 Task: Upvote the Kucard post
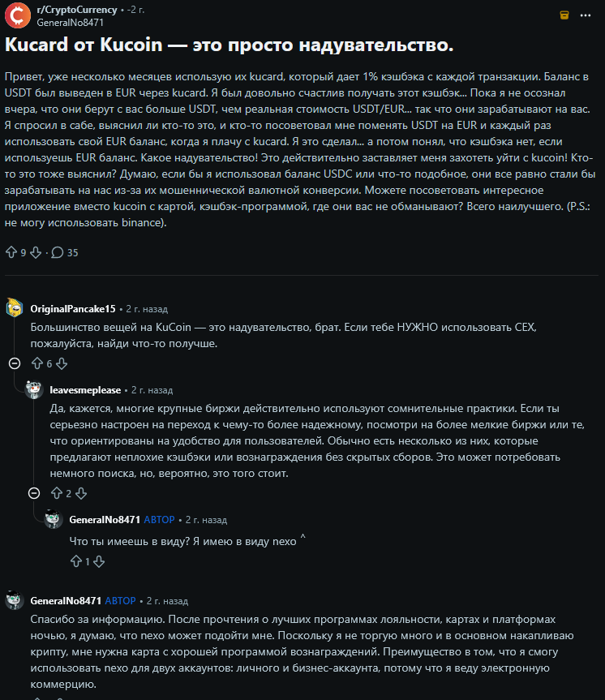(11, 252)
